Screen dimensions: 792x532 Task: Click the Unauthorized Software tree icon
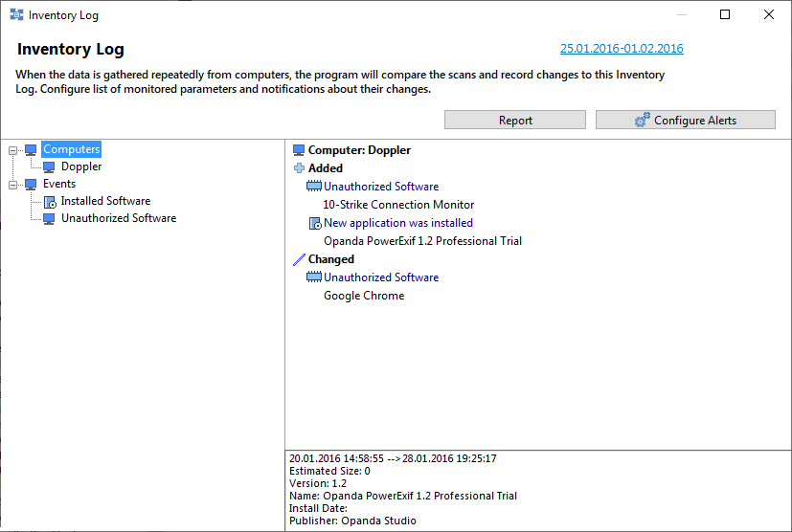click(49, 219)
